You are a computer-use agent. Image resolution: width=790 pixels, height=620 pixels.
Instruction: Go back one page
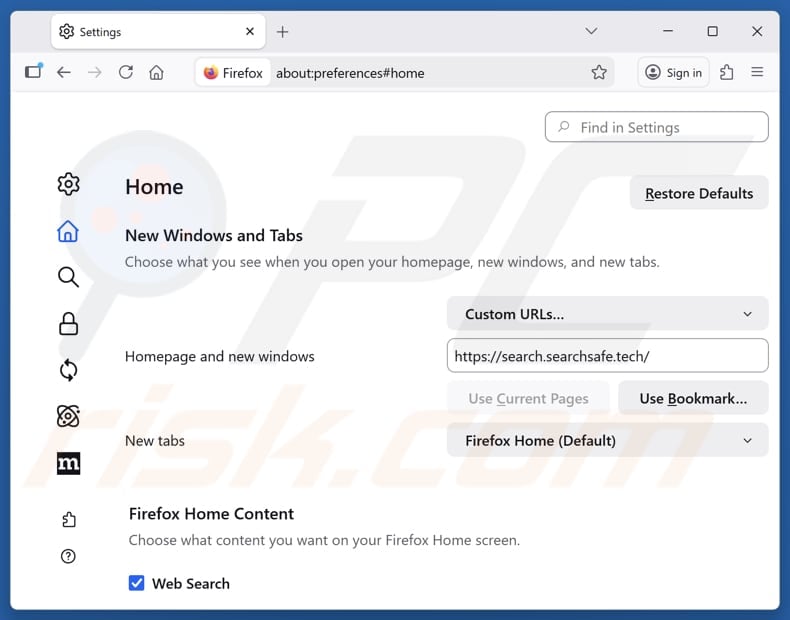63,73
